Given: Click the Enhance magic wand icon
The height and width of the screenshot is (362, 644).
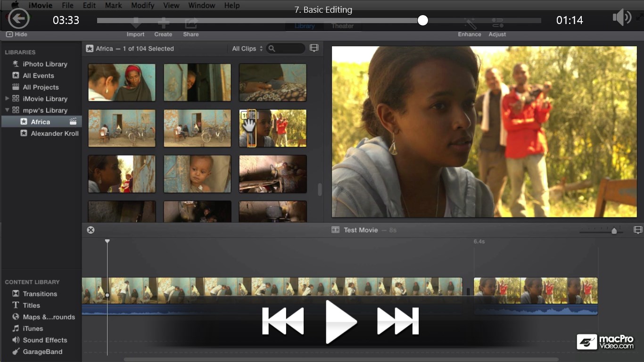Looking at the screenshot, I should coord(470,24).
